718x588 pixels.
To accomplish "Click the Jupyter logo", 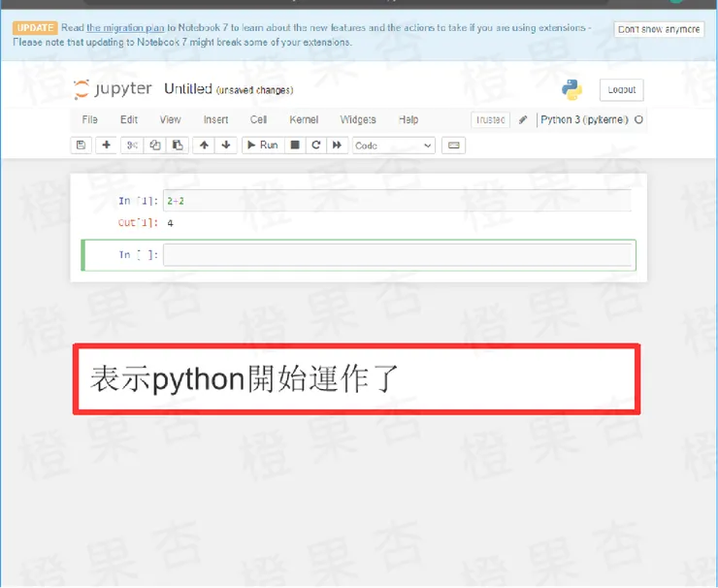I will point(113,89).
